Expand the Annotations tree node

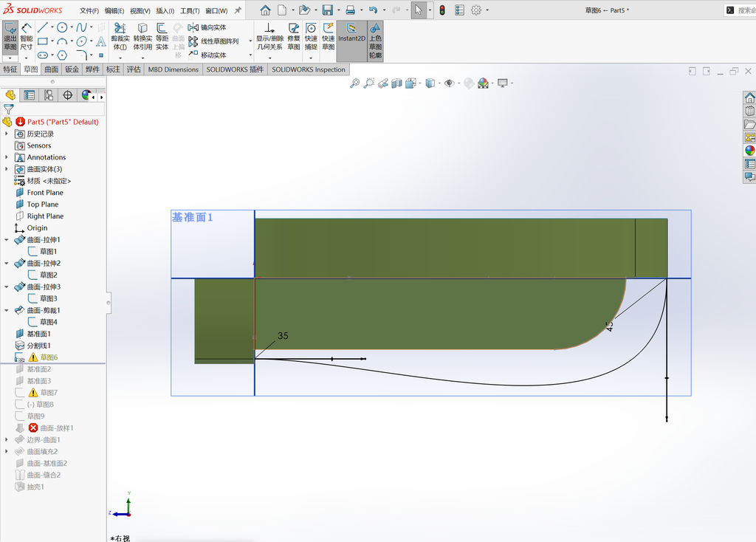(6, 157)
